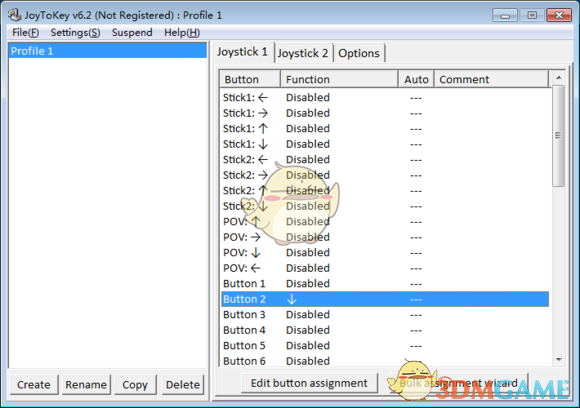Click the Edit button assignment button
580x408 pixels.
coord(309,383)
